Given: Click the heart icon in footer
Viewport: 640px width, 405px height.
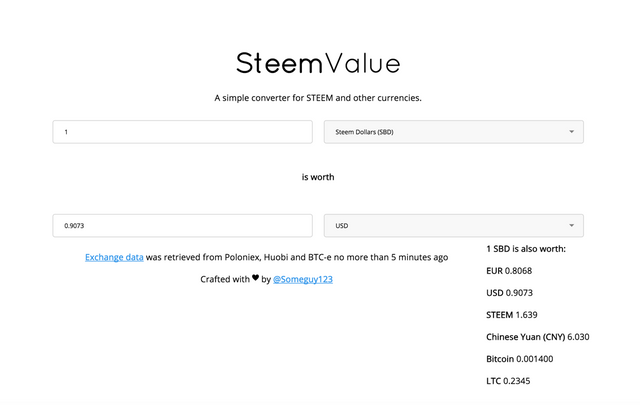Looking at the screenshot, I should pos(256,278).
